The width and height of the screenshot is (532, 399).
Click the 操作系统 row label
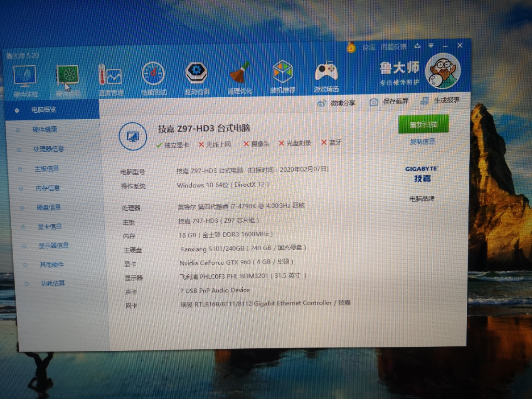(x=133, y=186)
